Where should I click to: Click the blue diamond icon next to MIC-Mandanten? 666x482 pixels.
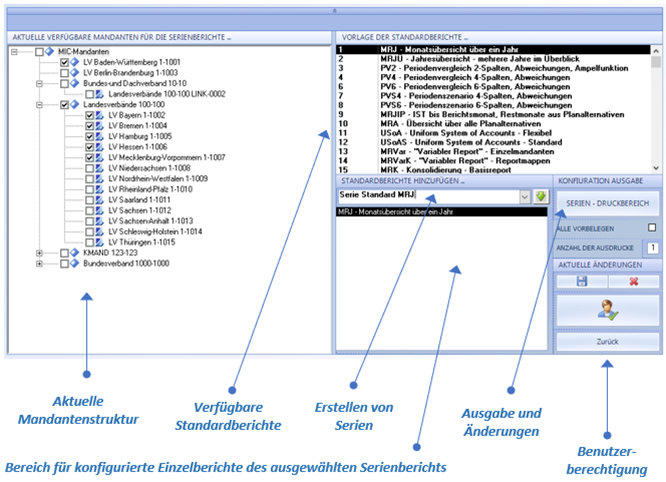[x=50, y=51]
